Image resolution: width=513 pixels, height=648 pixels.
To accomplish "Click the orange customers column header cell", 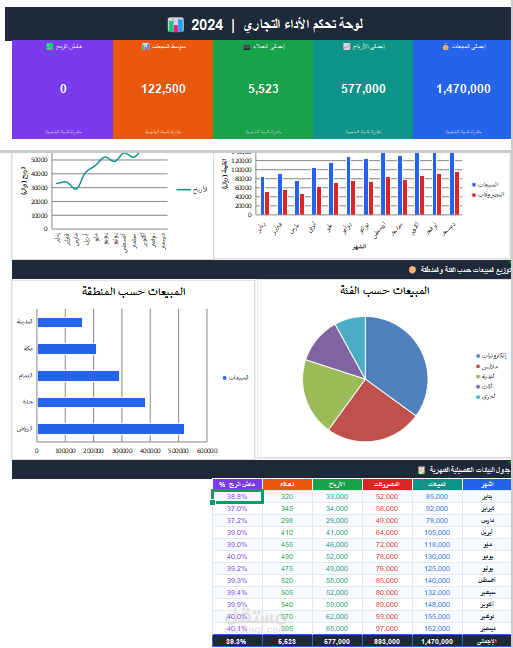I will click(x=287, y=484).
